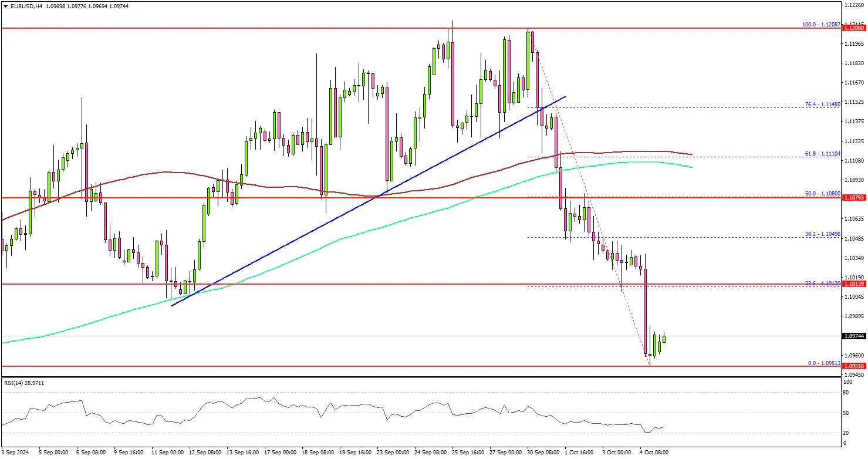The image size is (868, 459).
Task: Select the red 1.12080 price tag
Action: (855, 28)
